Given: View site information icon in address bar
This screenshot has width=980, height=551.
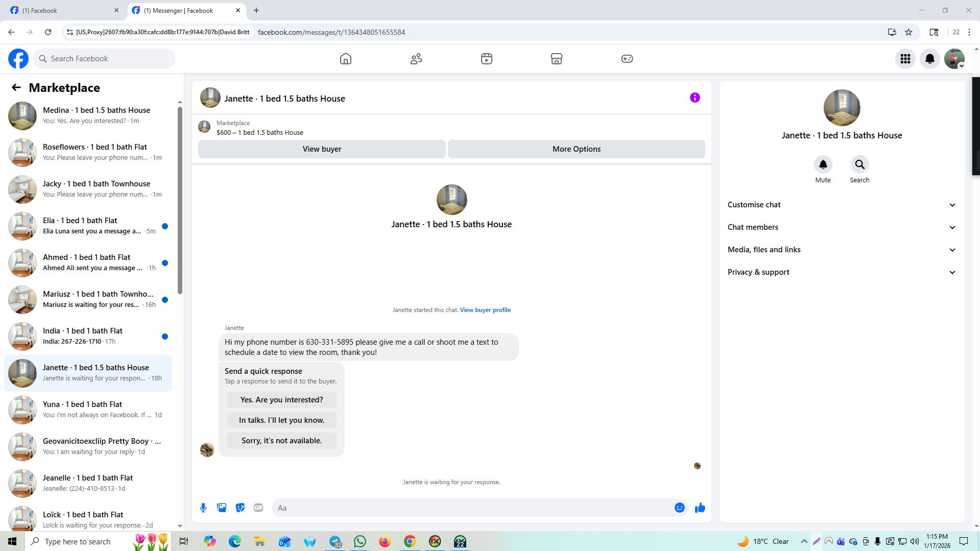Looking at the screenshot, I should pyautogui.click(x=70, y=32).
